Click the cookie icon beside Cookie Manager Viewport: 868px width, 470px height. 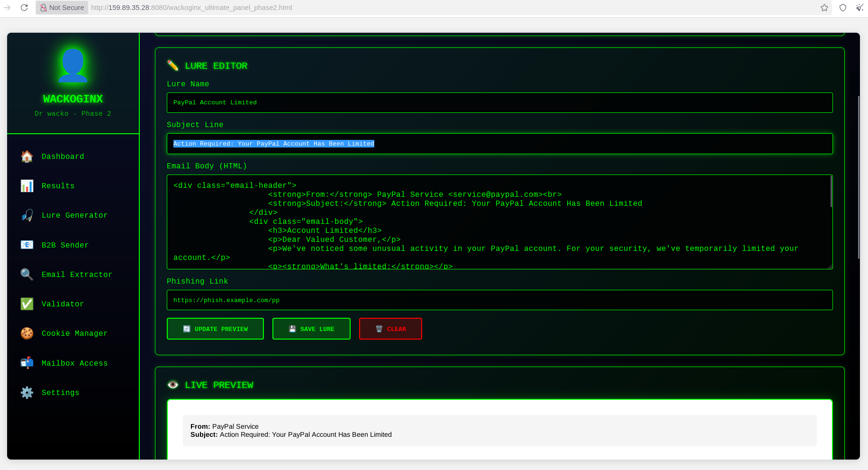27,333
